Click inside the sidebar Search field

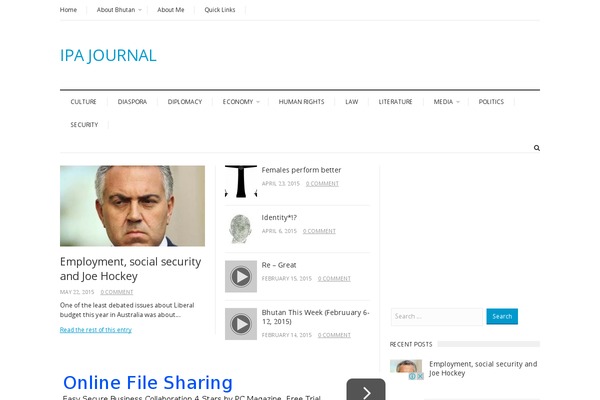437,317
